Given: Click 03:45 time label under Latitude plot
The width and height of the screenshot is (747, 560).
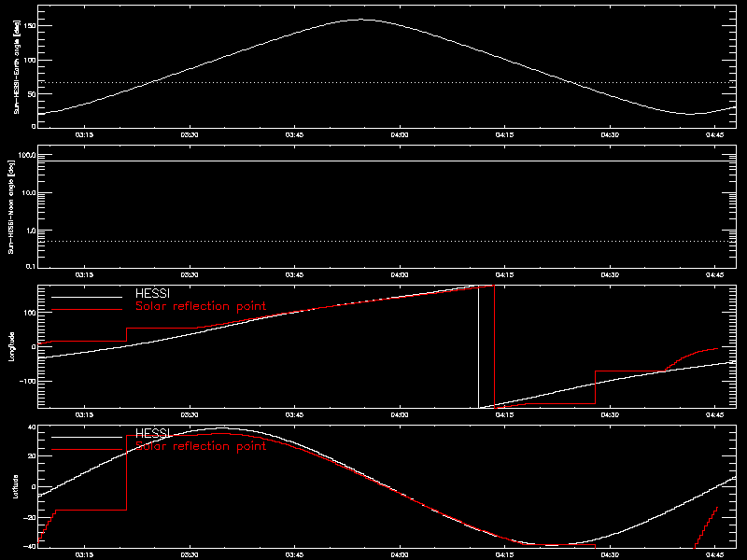Looking at the screenshot, I should click(294, 555).
